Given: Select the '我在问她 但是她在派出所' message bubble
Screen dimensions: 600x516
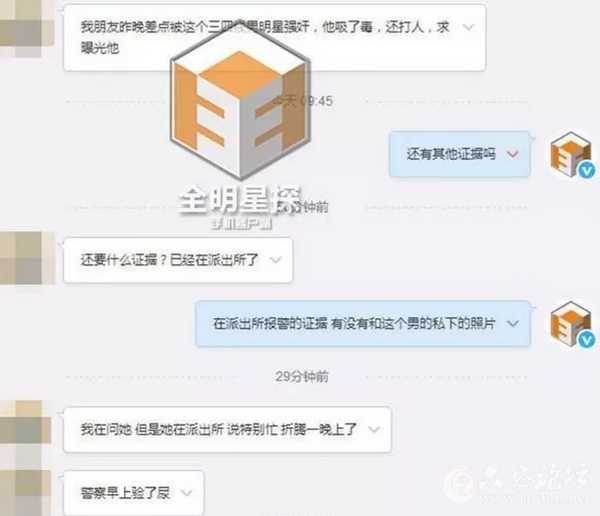Looking at the screenshot, I should 227,429.
